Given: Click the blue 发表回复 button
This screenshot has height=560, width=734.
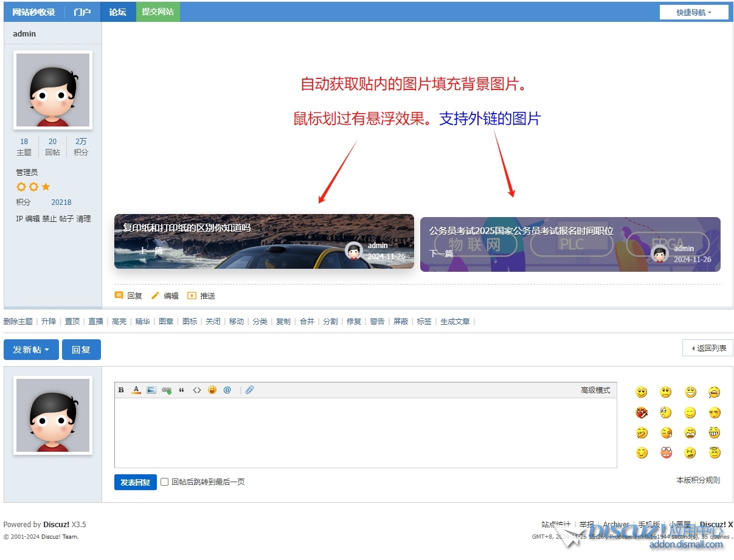Looking at the screenshot, I should coord(135,482).
